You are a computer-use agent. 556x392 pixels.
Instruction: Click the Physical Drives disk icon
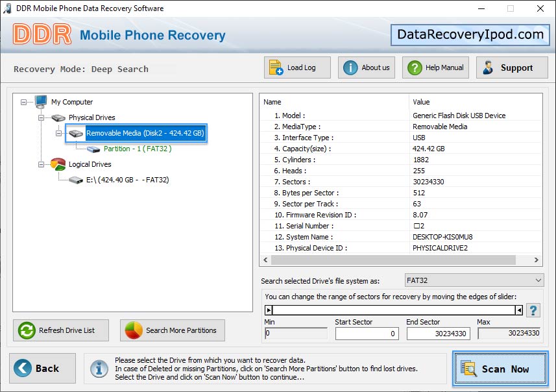click(x=58, y=117)
